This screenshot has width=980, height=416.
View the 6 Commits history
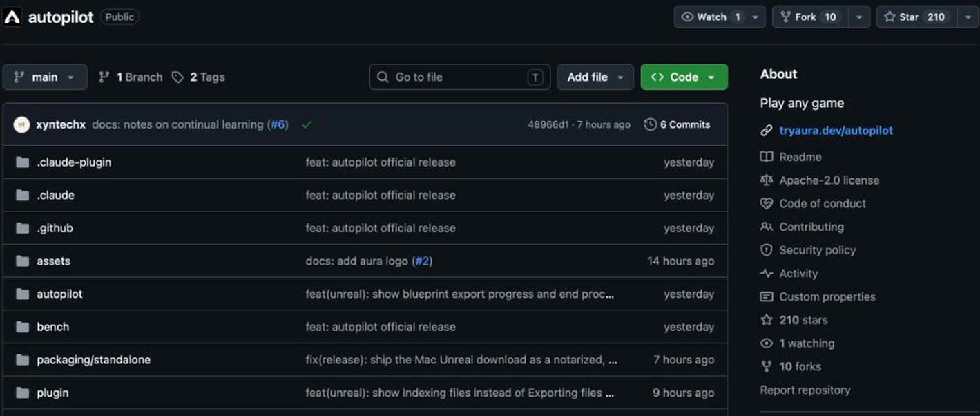tap(677, 124)
